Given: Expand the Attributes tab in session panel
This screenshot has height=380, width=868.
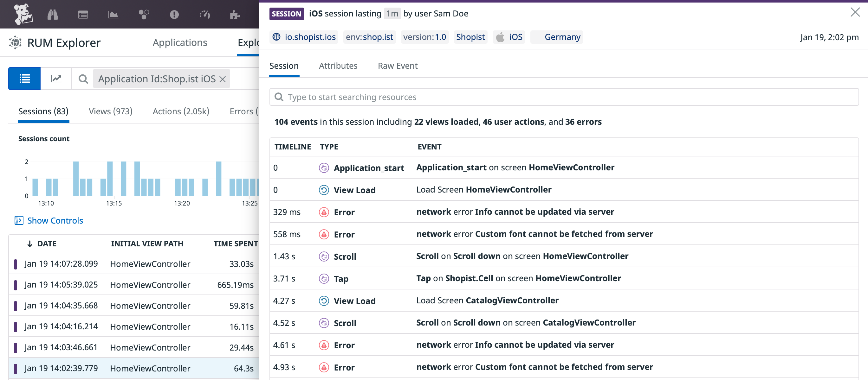Looking at the screenshot, I should pos(338,65).
